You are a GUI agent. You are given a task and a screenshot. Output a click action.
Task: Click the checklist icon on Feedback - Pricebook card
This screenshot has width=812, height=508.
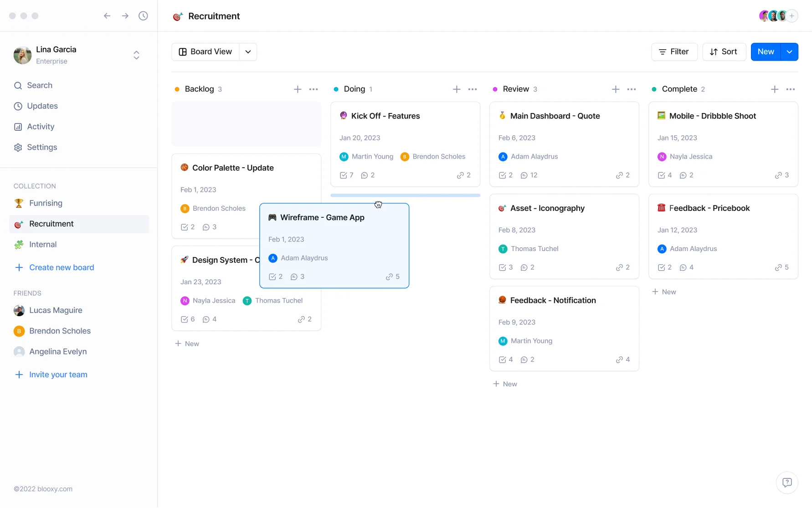(x=662, y=267)
